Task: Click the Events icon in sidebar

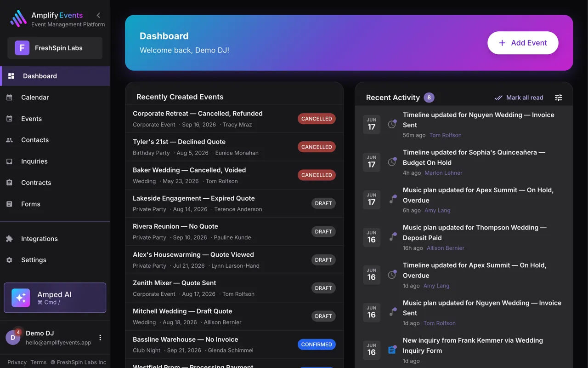Action: pyautogui.click(x=9, y=119)
